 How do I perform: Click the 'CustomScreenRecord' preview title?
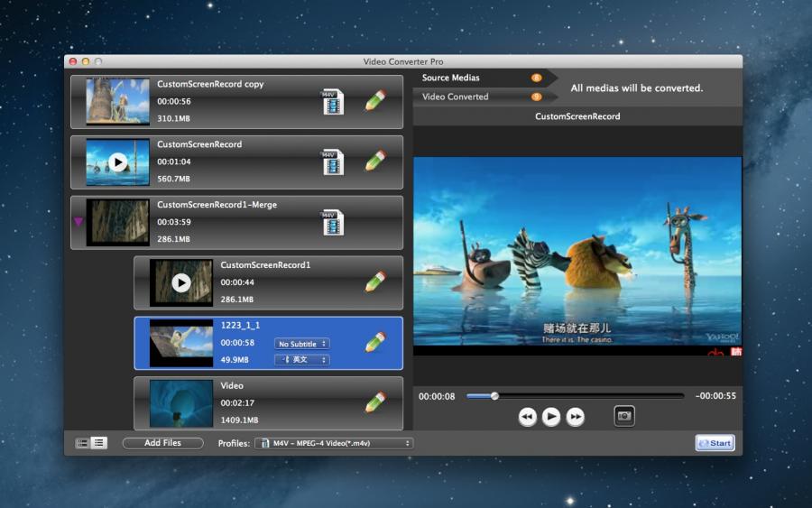click(577, 116)
